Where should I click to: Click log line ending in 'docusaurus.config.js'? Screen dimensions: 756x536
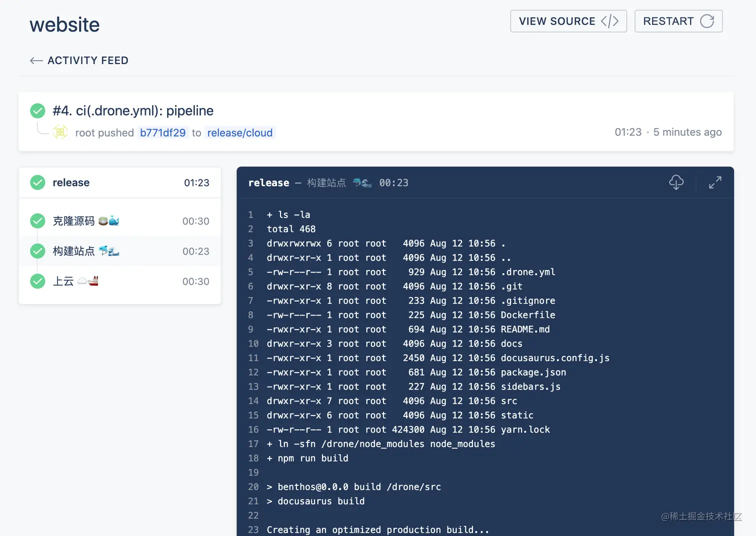(438, 358)
